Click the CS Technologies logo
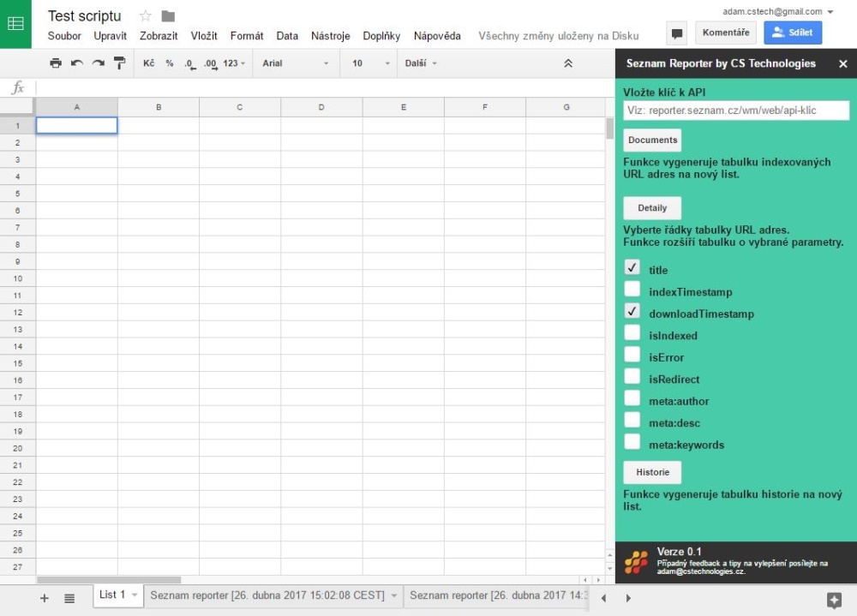This screenshot has width=857, height=616. tap(636, 561)
